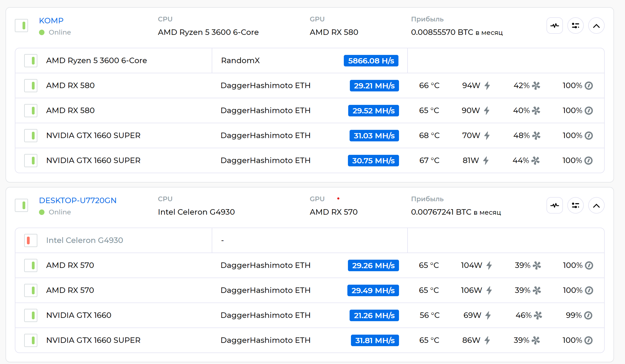The image size is (625, 364).
Task: Click the 31.81 MH/s hashrate badge
Action: pos(375,340)
